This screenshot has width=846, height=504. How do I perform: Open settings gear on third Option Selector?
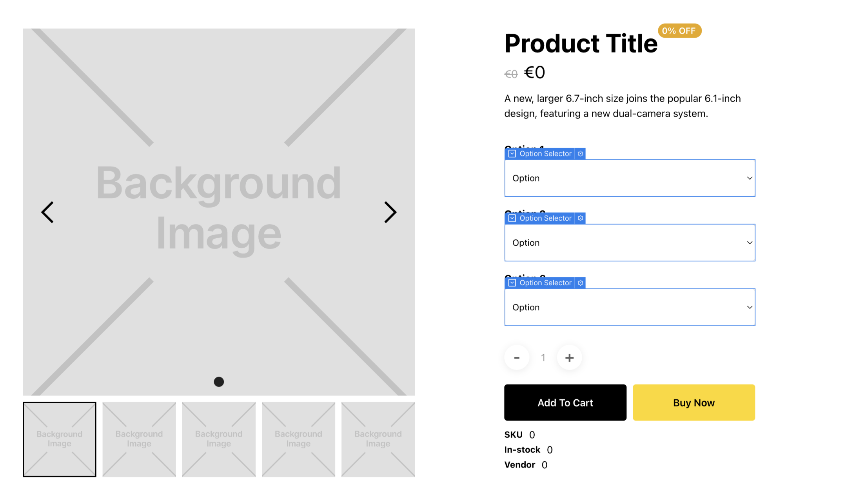(x=580, y=283)
